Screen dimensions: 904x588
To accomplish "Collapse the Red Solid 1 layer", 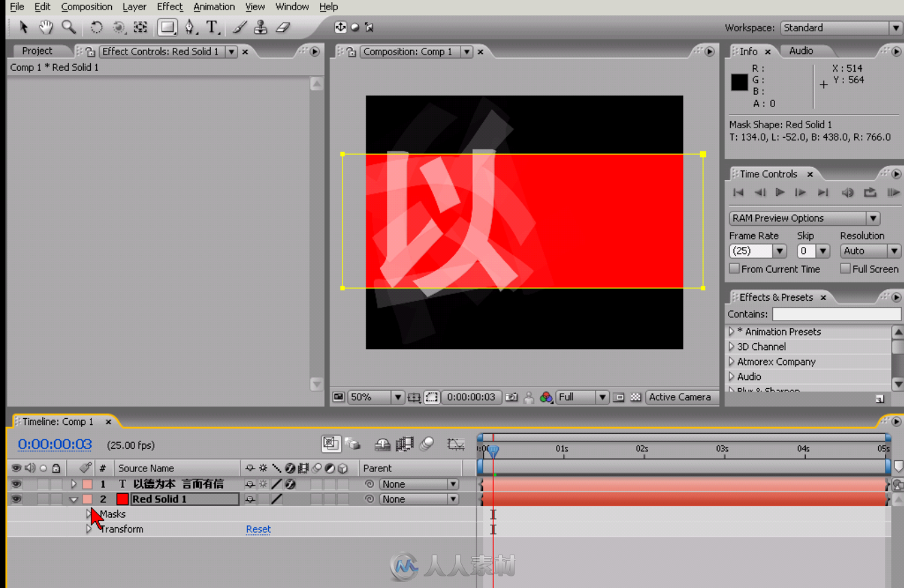I will pos(74,499).
